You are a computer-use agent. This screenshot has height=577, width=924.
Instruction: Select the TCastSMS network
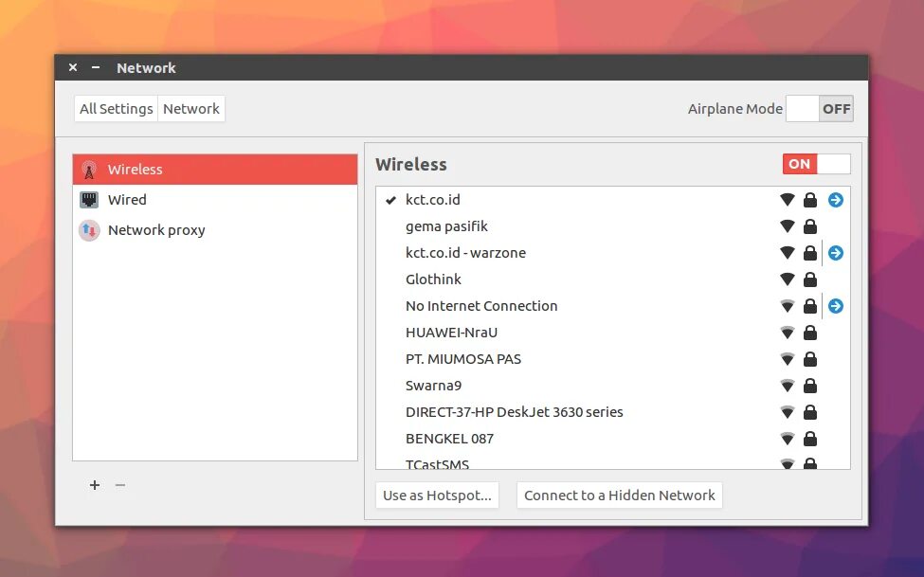click(437, 464)
